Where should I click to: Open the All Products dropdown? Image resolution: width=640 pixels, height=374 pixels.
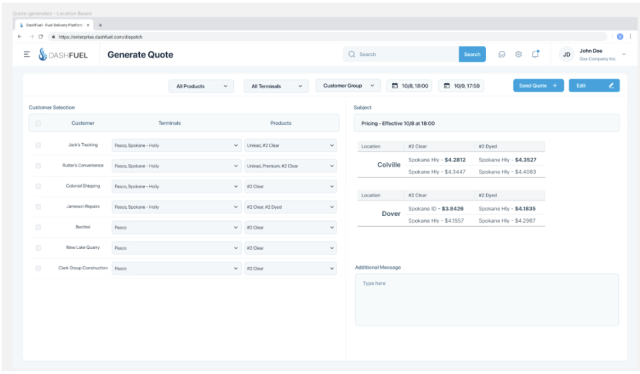click(201, 86)
